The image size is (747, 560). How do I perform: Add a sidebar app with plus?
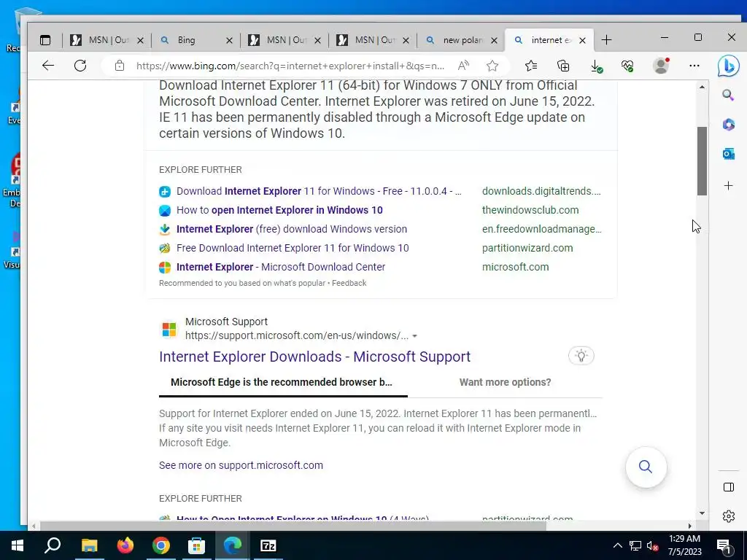[728, 186]
